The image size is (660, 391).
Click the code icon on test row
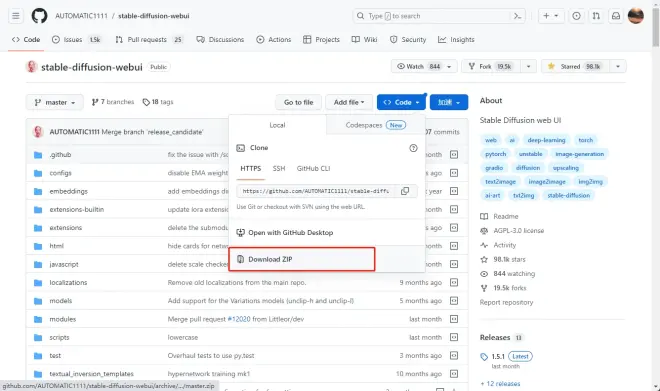click(x=454, y=356)
